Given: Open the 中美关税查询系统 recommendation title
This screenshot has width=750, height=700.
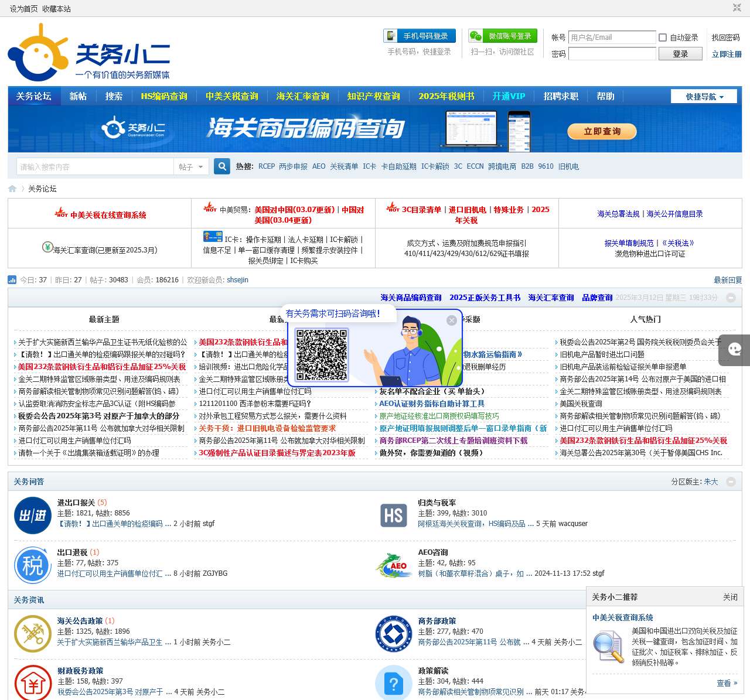Looking at the screenshot, I should click(622, 617).
